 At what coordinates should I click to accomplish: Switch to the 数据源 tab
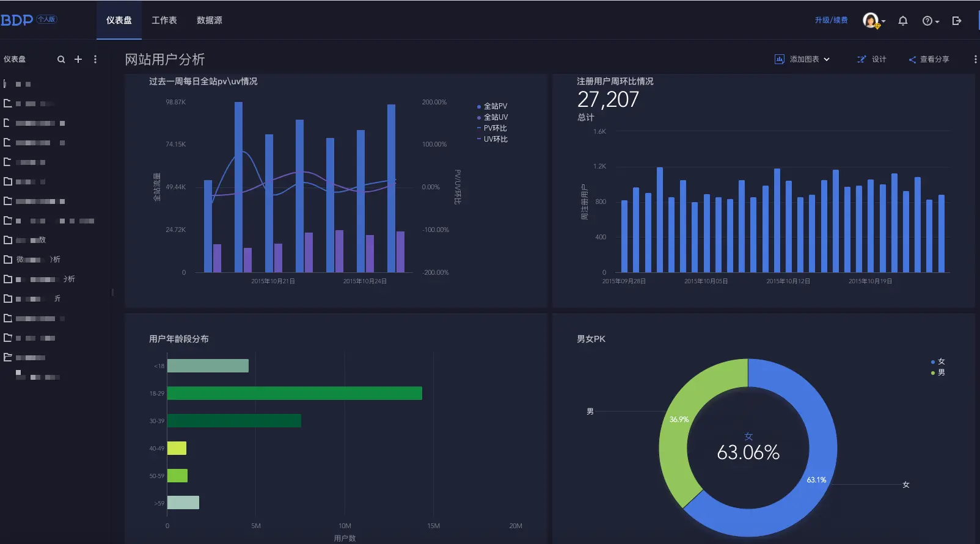point(210,20)
